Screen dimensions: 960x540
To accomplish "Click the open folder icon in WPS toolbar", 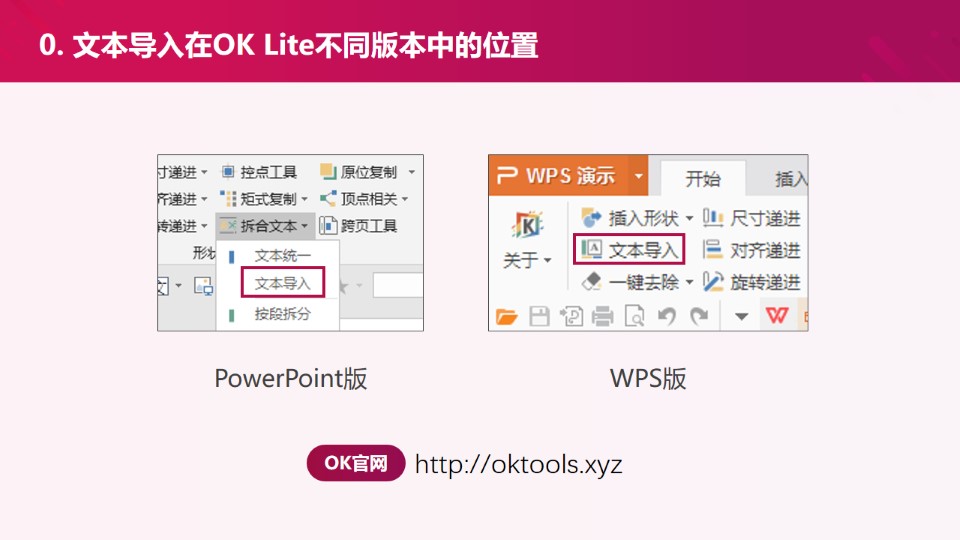I will click(507, 317).
